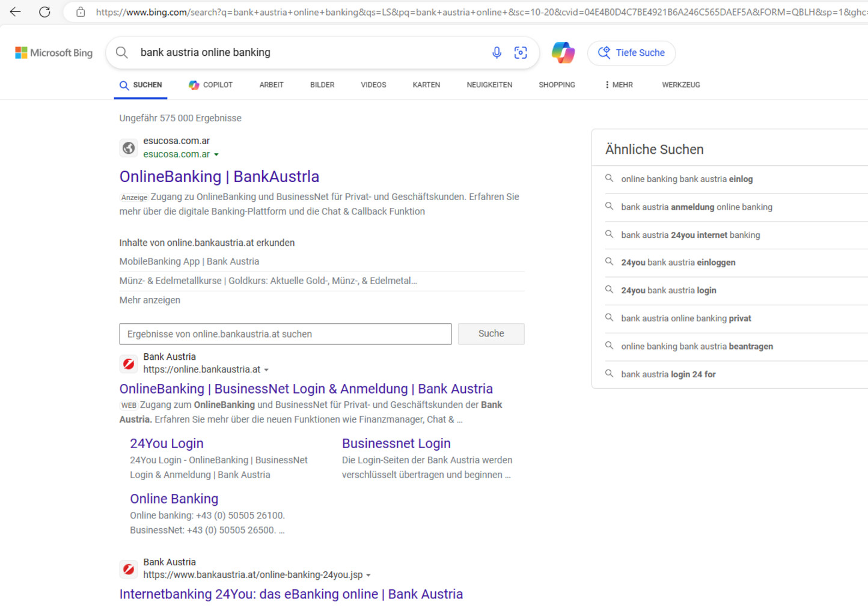868x608 pixels.
Task: Search '24you bank austria login' suggestion
Action: [x=668, y=290]
